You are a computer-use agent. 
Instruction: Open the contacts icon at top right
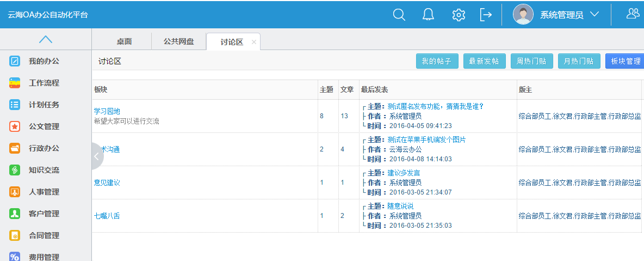(x=633, y=14)
